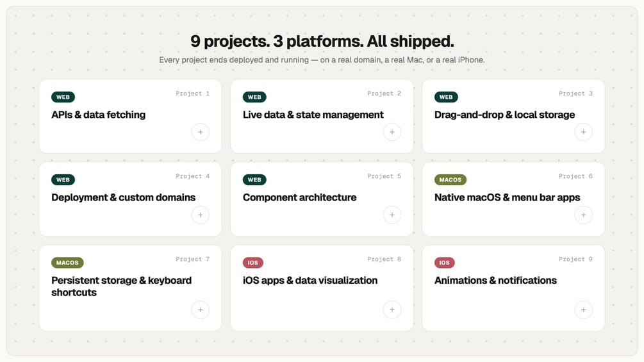Expand iOS apps & data visualization plus icon

pos(392,310)
